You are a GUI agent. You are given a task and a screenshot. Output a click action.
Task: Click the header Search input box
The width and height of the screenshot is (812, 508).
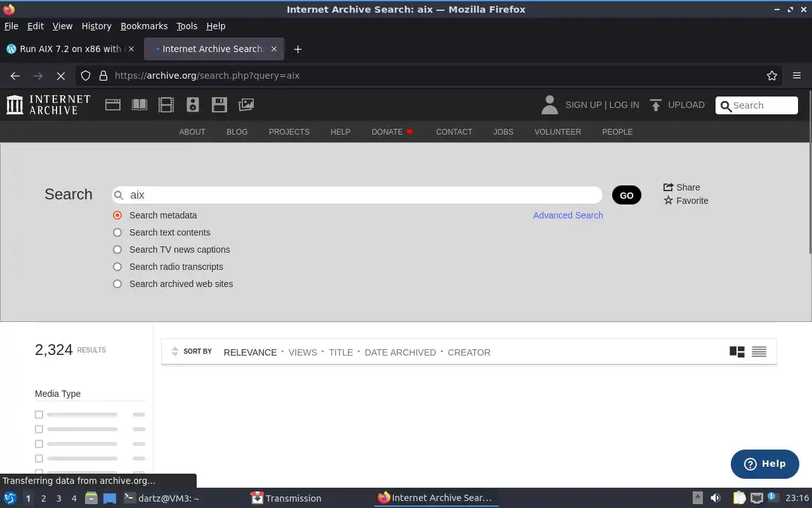pos(757,105)
